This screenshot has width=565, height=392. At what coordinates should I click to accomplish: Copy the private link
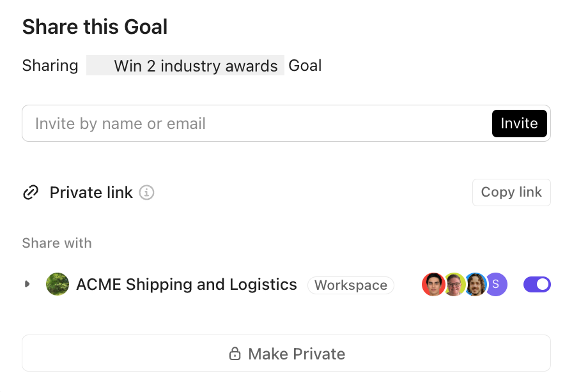coord(511,192)
